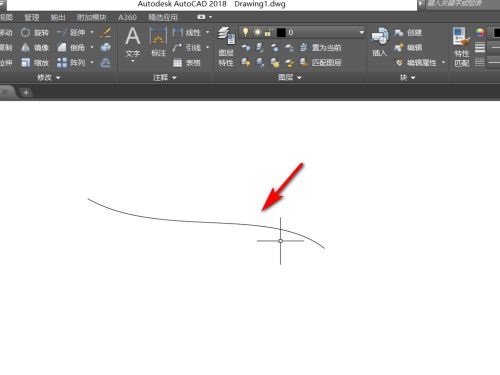Click Thaw All Layers icon
500x375 pixels.
click(275, 63)
